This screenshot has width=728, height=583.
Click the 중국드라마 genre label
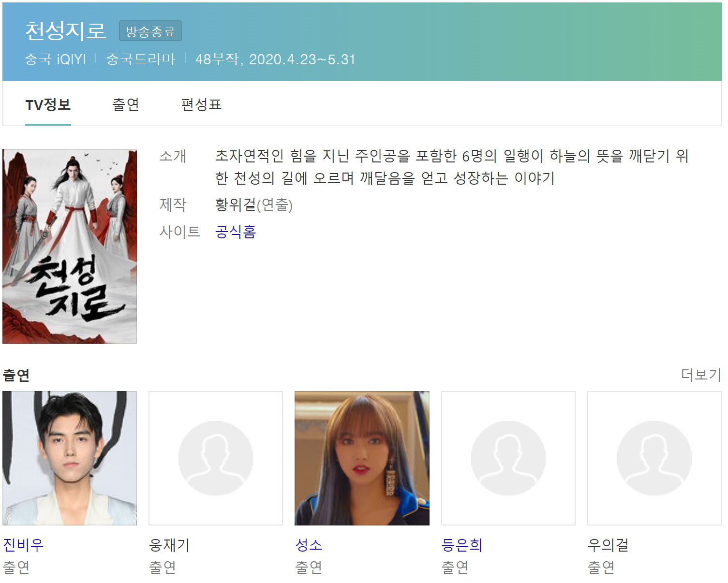pyautogui.click(x=141, y=59)
